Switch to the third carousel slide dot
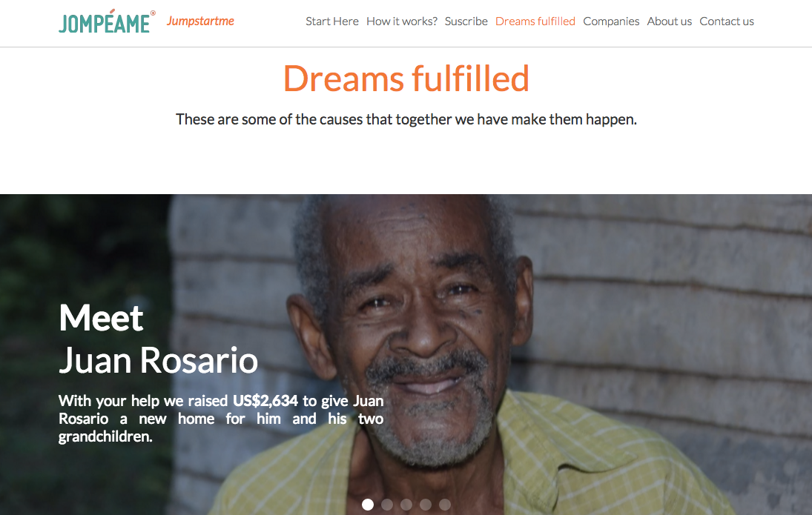 point(406,505)
